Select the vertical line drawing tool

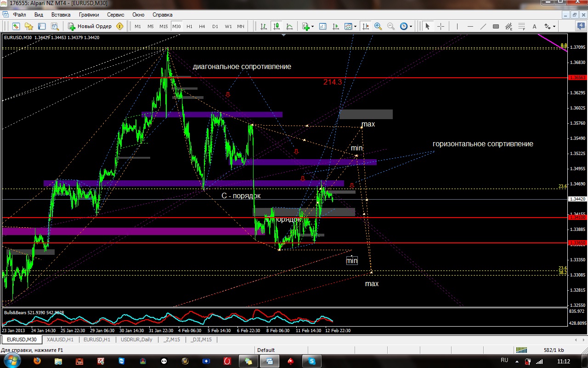coord(457,26)
